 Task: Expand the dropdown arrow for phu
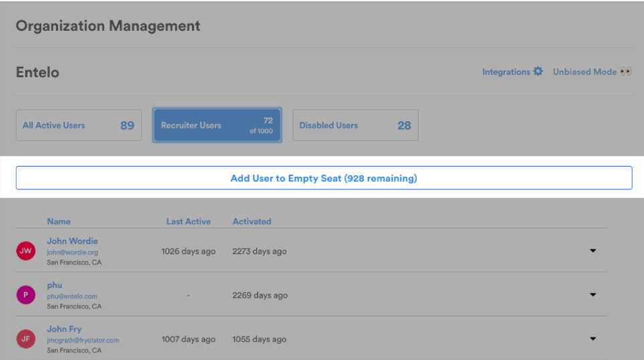(593, 294)
